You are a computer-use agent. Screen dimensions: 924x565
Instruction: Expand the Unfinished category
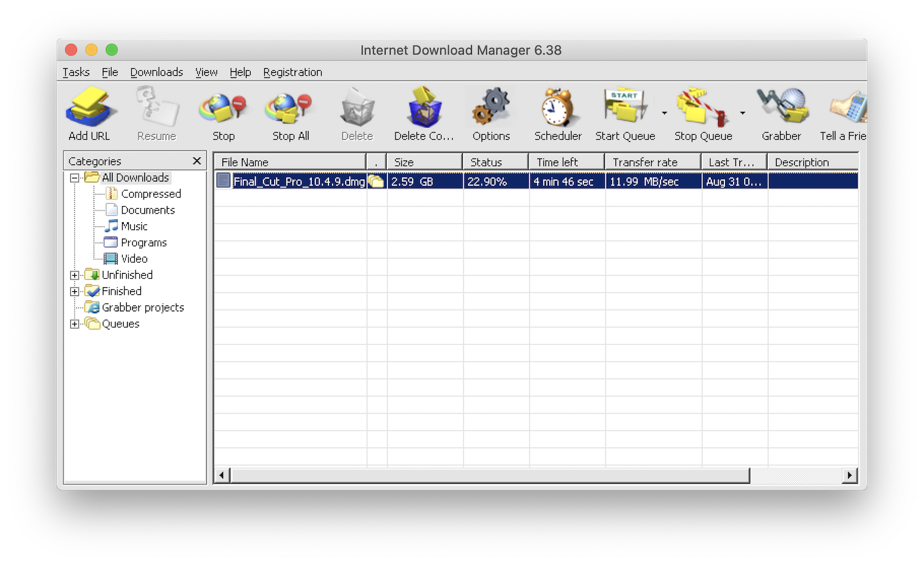tap(75, 274)
